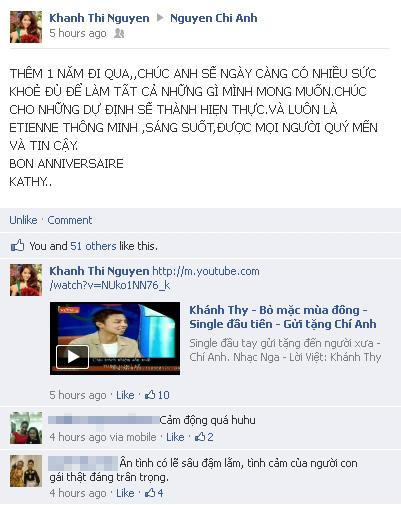Open the m.youtube.com link in the comment
Screen dimensions: 401x505
154,278
